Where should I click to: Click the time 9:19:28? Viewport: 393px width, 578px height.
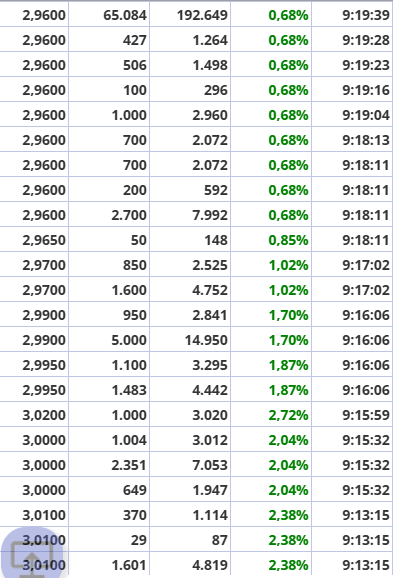352,40
